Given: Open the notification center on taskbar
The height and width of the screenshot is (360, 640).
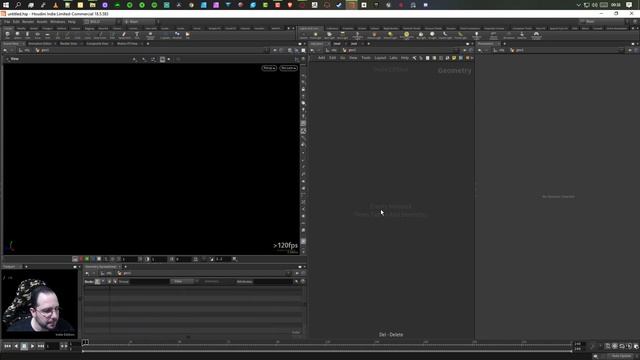Looking at the screenshot, I should point(629,5).
